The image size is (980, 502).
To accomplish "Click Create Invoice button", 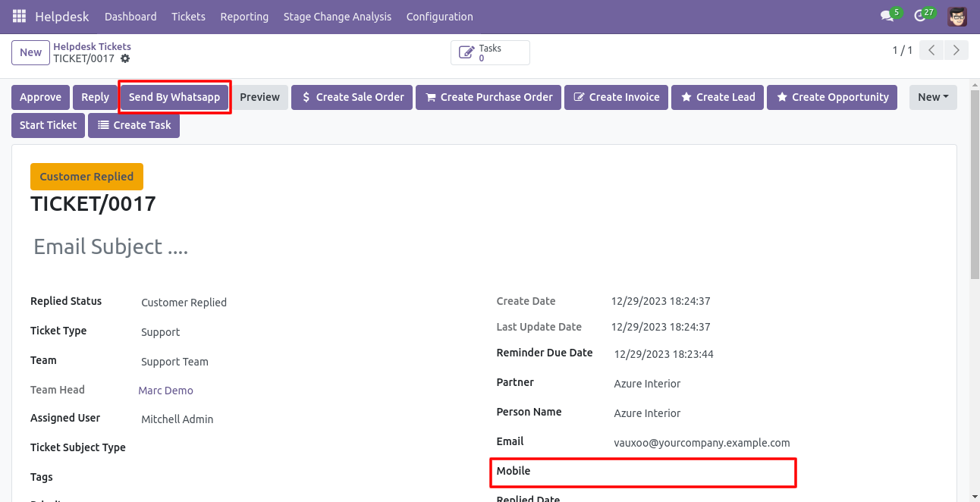I will (x=616, y=97).
